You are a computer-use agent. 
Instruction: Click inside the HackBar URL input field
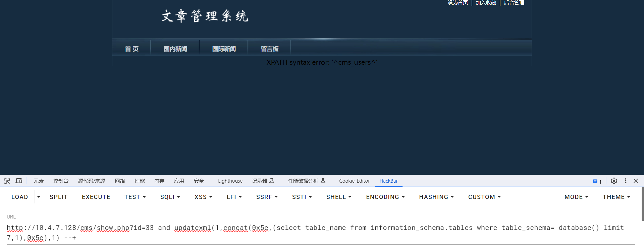(321, 233)
